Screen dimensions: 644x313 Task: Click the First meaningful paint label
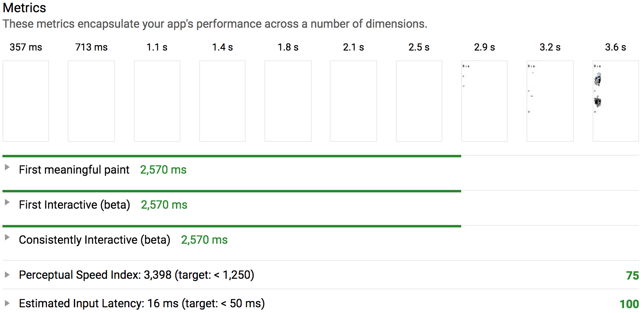point(74,170)
